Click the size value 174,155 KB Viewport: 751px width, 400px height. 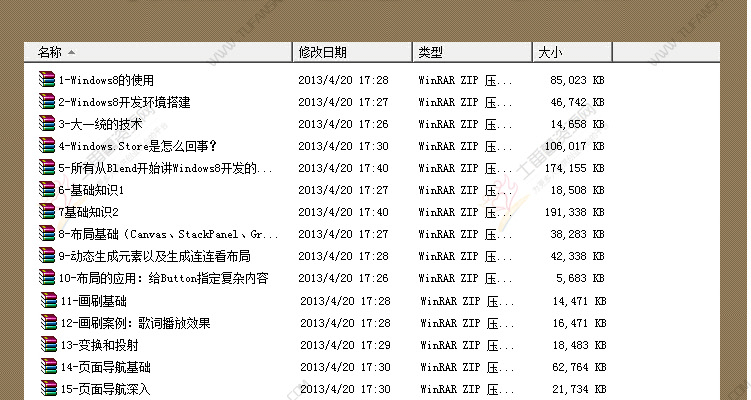point(574,168)
